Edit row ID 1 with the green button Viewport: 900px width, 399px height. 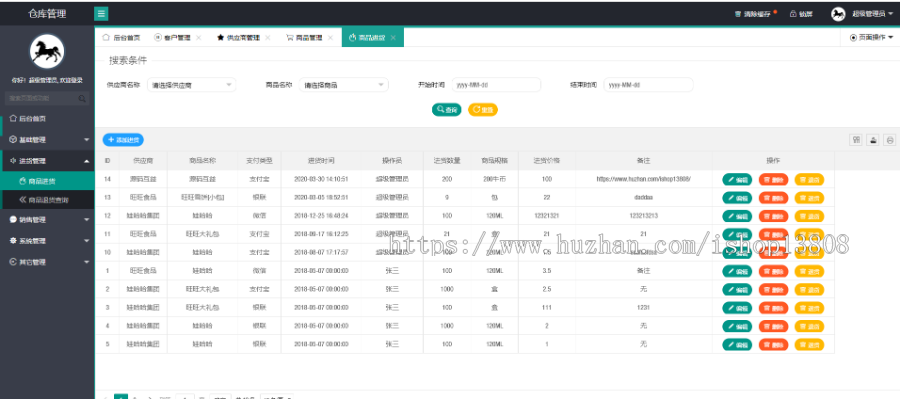[x=737, y=271]
